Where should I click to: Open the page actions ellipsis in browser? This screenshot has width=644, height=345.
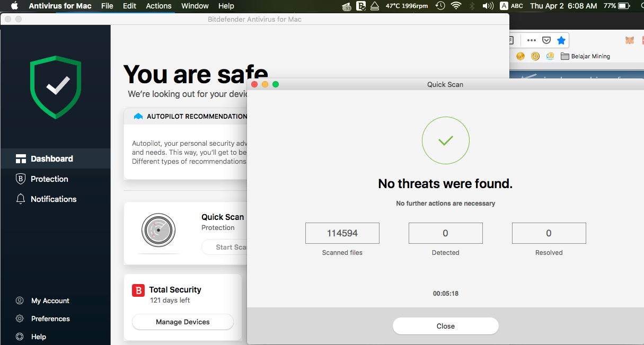[x=531, y=40]
